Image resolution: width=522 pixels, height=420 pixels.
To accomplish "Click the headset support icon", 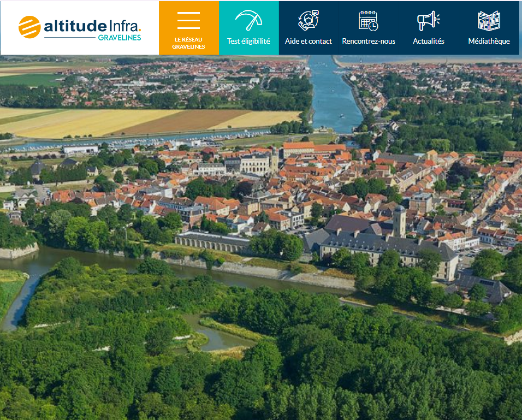I will click(308, 20).
